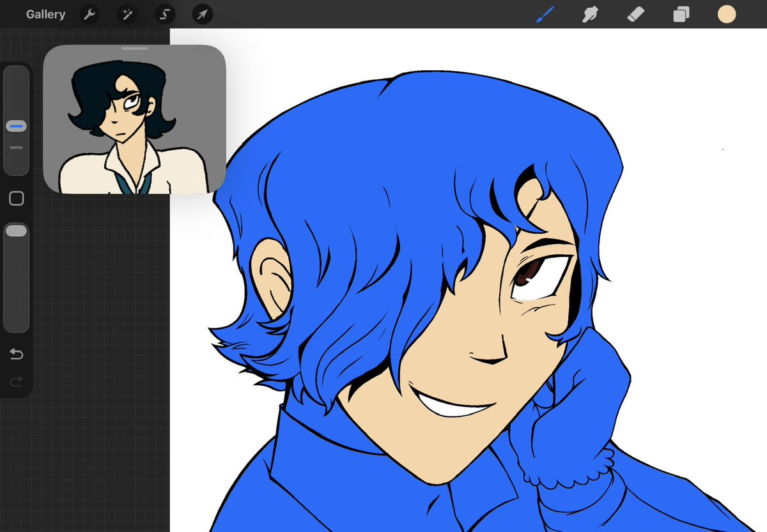The height and width of the screenshot is (532, 767).
Task: Select the Paint brush tool
Action: (x=545, y=14)
